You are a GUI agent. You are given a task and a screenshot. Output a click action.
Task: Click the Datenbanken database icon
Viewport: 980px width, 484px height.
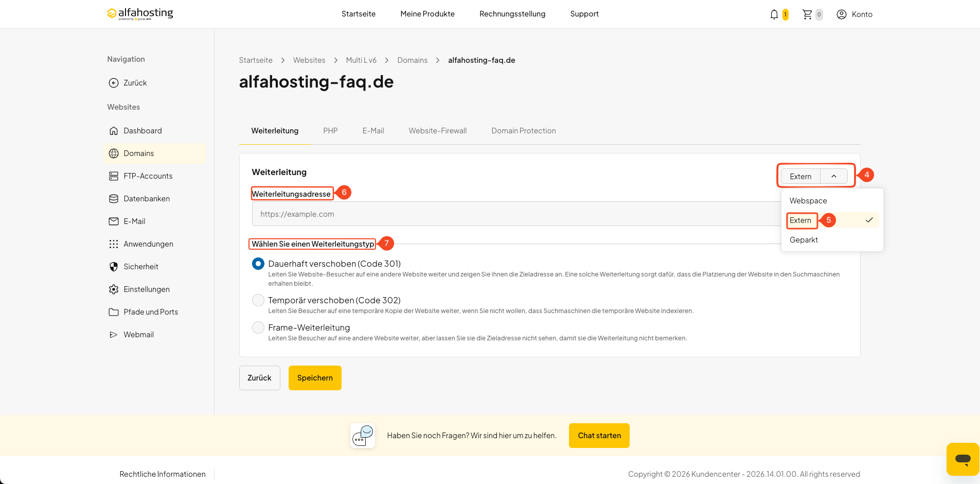pyautogui.click(x=114, y=199)
